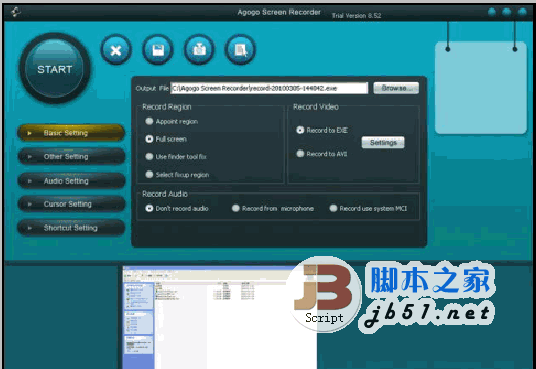Click the screen capture thumbnail at bottom
536x369 pixels.
[x=219, y=317]
